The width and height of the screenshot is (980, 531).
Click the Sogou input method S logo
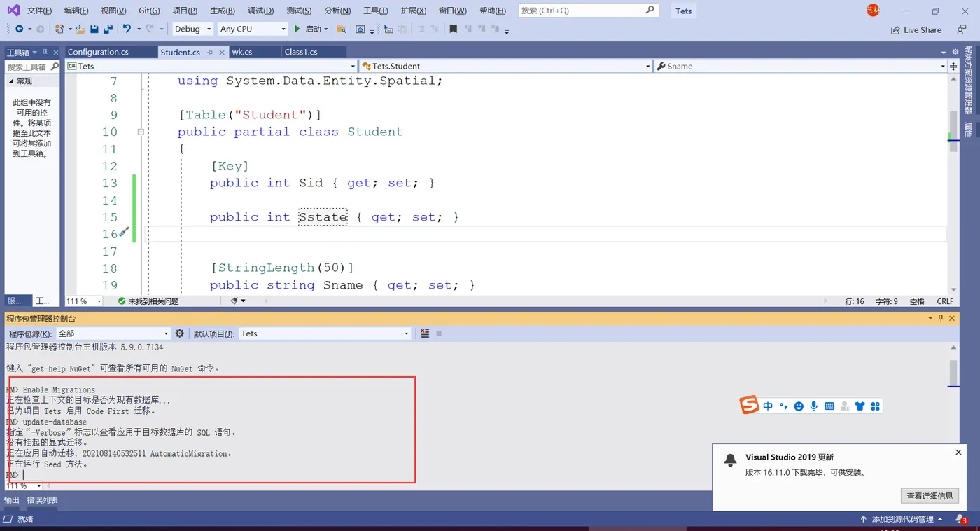[x=750, y=405]
